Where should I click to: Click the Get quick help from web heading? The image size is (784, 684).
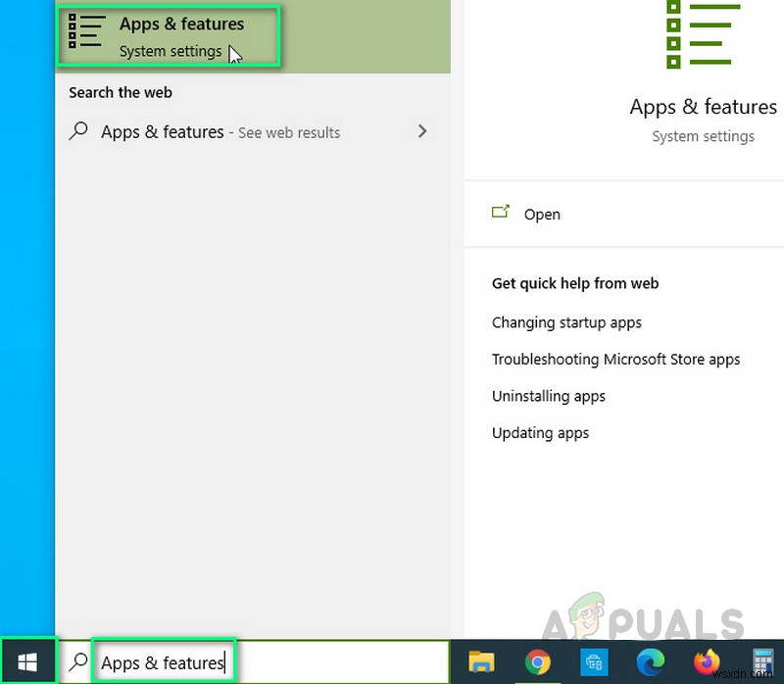coord(575,283)
